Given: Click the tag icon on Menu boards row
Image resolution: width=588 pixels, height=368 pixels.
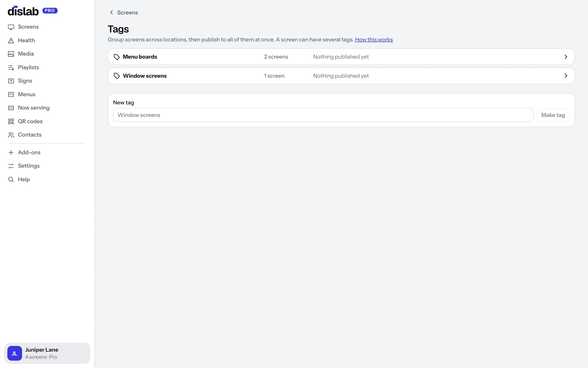Looking at the screenshot, I should [x=117, y=57].
